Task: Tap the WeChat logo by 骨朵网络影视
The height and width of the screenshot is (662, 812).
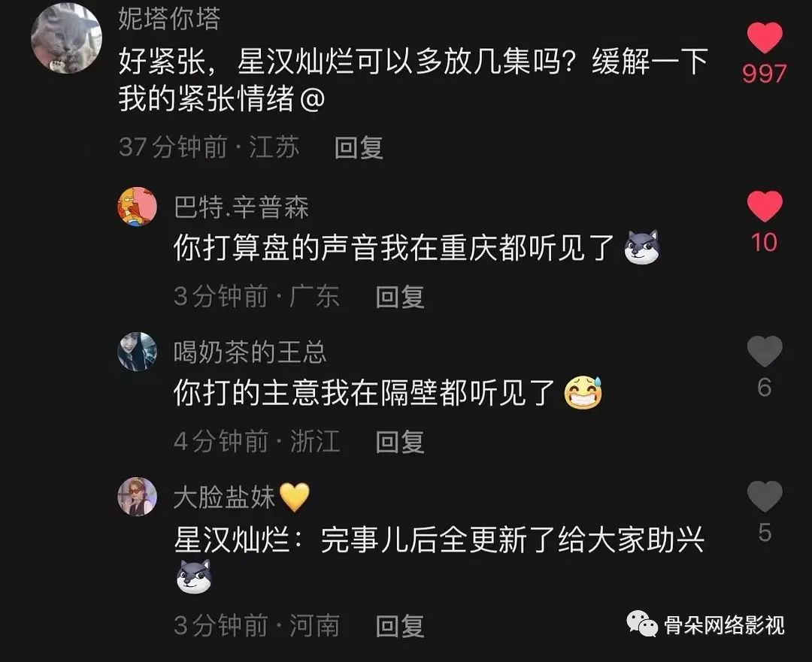Action: 642,624
